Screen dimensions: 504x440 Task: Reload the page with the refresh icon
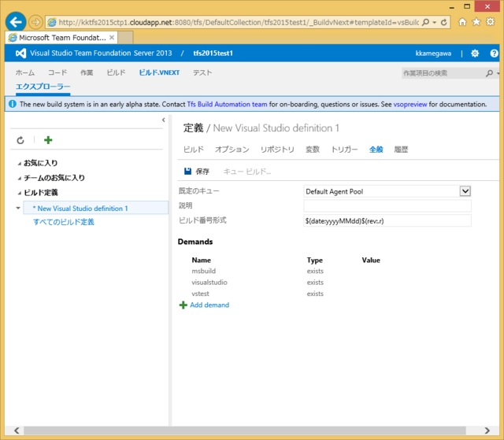(x=444, y=22)
